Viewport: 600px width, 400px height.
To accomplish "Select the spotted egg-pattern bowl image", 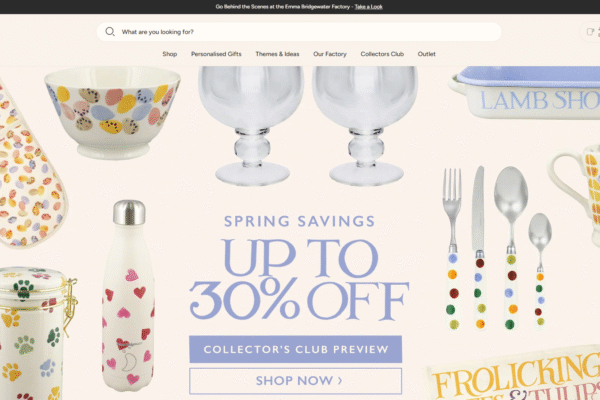I will click(112, 113).
